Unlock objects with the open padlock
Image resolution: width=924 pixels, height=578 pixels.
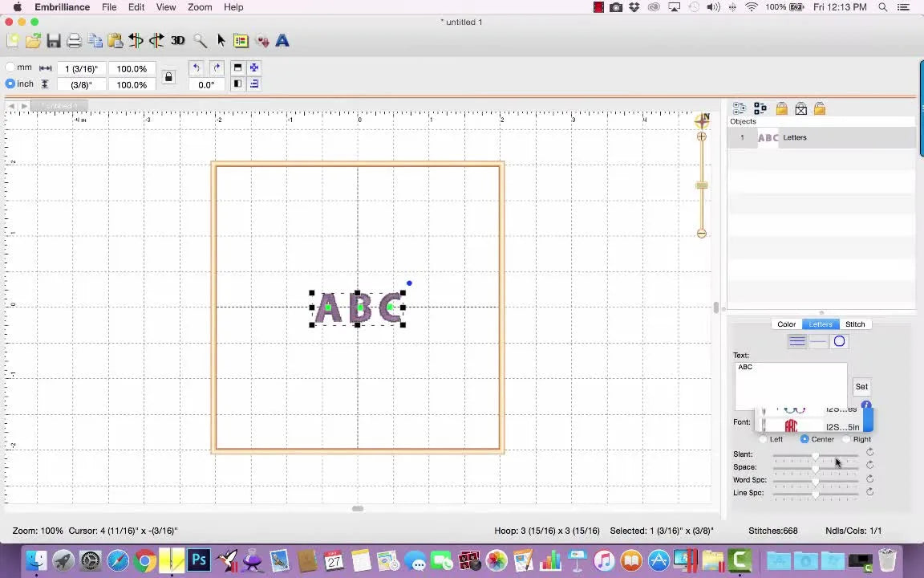click(x=820, y=108)
